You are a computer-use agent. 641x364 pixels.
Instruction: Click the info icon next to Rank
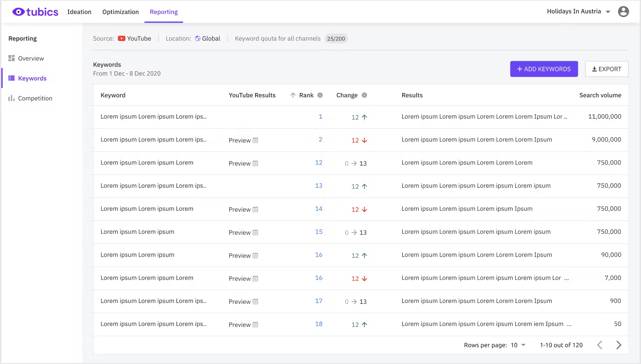[x=320, y=95]
